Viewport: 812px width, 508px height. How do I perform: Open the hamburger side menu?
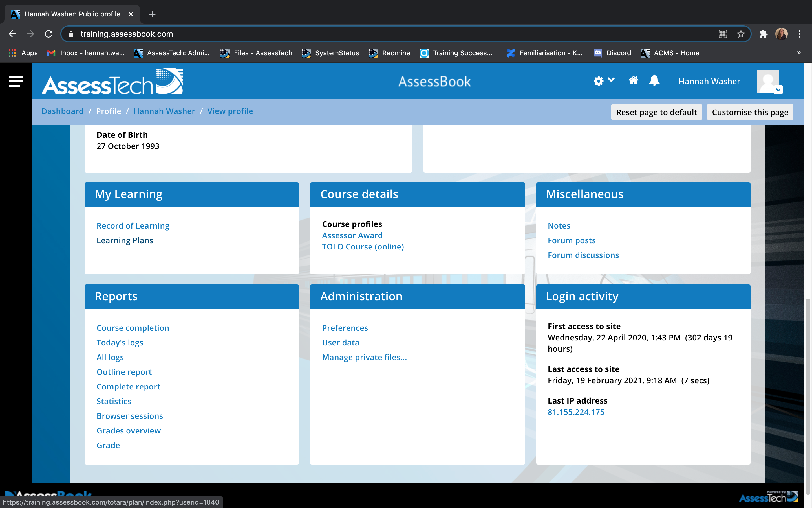click(x=16, y=81)
